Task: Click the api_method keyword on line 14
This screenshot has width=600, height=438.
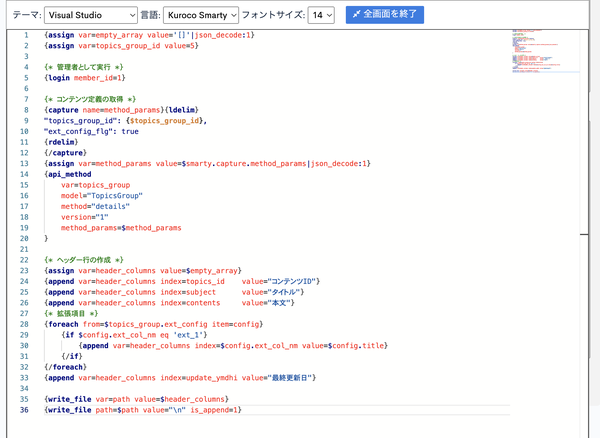Action: [70, 174]
